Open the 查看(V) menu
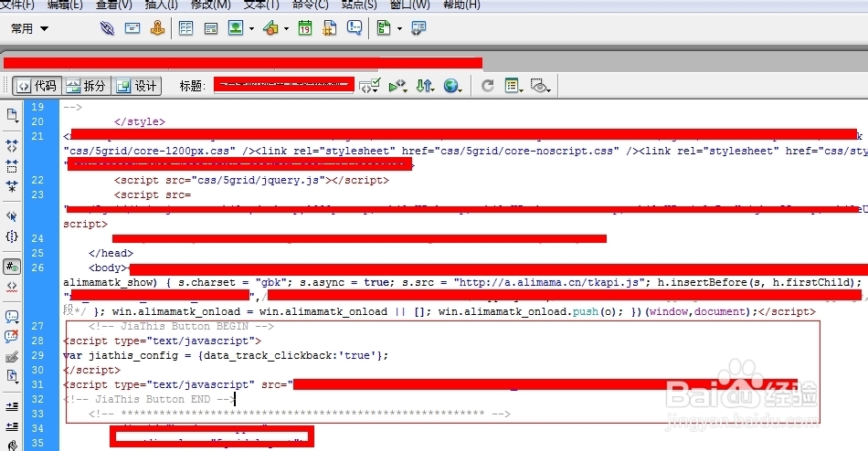868x451 pixels. (114, 5)
